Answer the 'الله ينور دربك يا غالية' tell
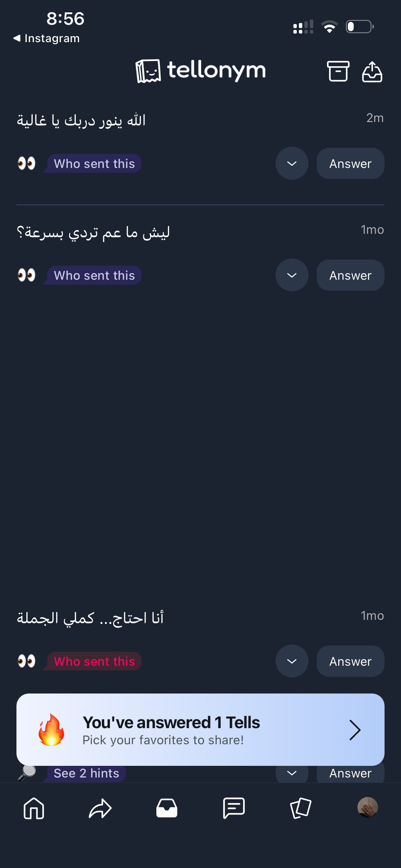The height and width of the screenshot is (868, 401). pos(350,164)
